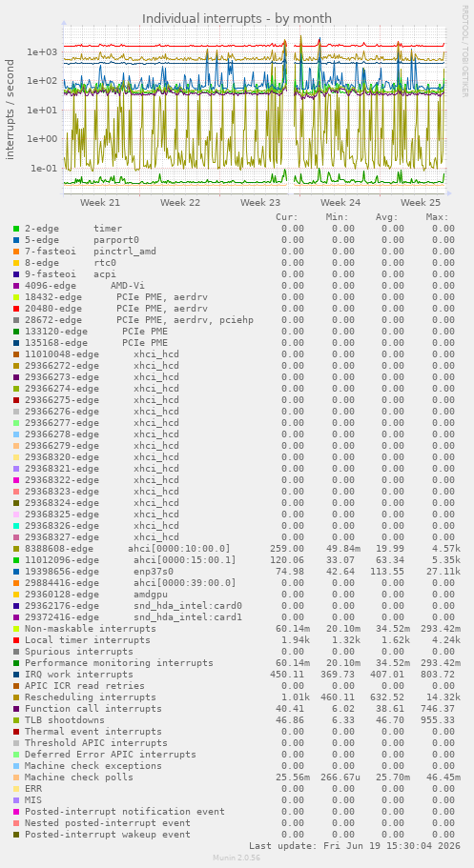This screenshot has height=868, width=474.
Task: Click the Week 25 axis label
Action: [421, 203]
